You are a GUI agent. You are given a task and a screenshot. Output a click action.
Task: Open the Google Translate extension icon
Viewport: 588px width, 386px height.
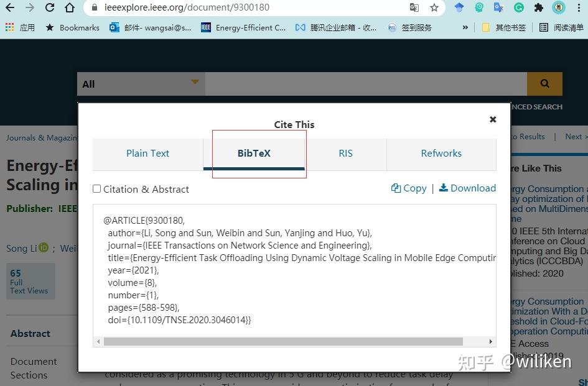tap(498, 7)
